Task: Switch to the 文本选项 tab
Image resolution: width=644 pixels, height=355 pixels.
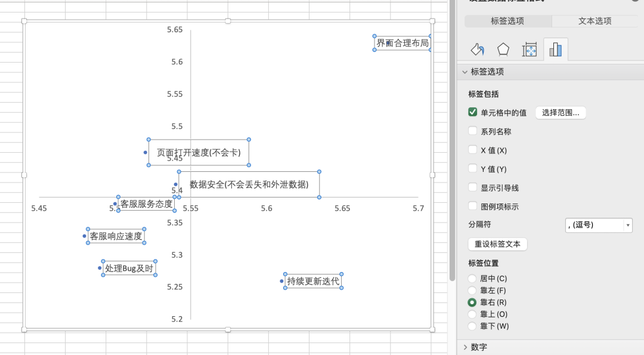Action: pyautogui.click(x=595, y=21)
